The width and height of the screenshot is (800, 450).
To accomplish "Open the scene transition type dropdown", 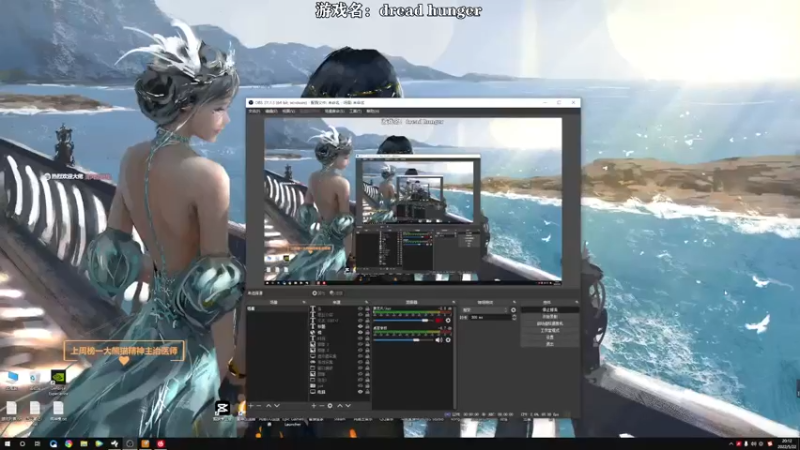I will coord(485,310).
